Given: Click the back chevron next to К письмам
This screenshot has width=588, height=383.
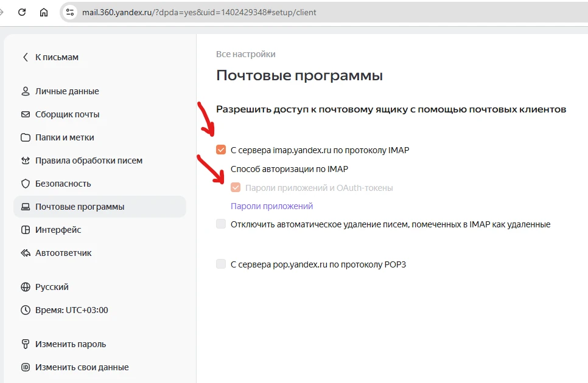Looking at the screenshot, I should click(25, 57).
